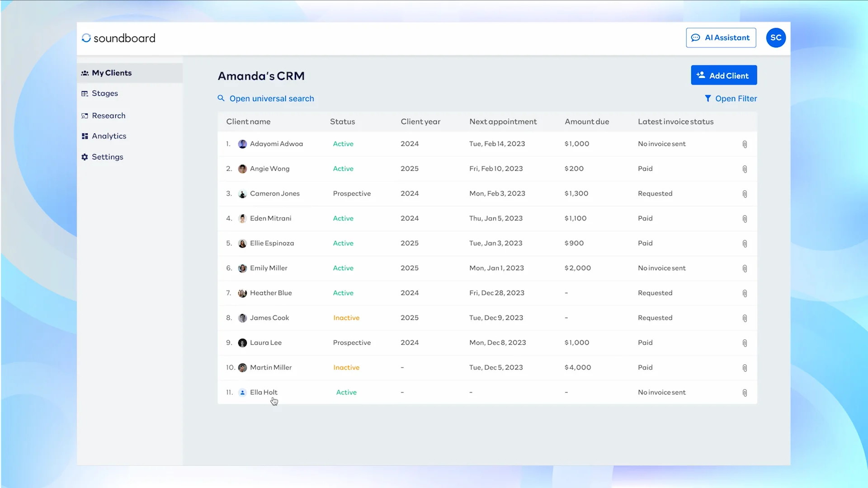Click the Open Filter link
This screenshot has height=488, width=868.
point(736,99)
